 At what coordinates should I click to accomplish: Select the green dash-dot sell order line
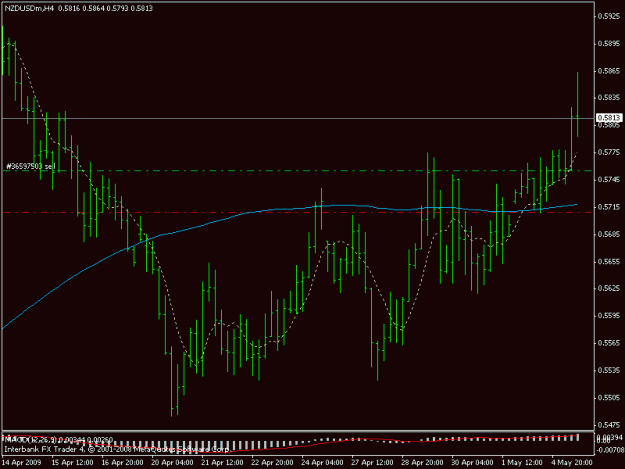pos(297,171)
